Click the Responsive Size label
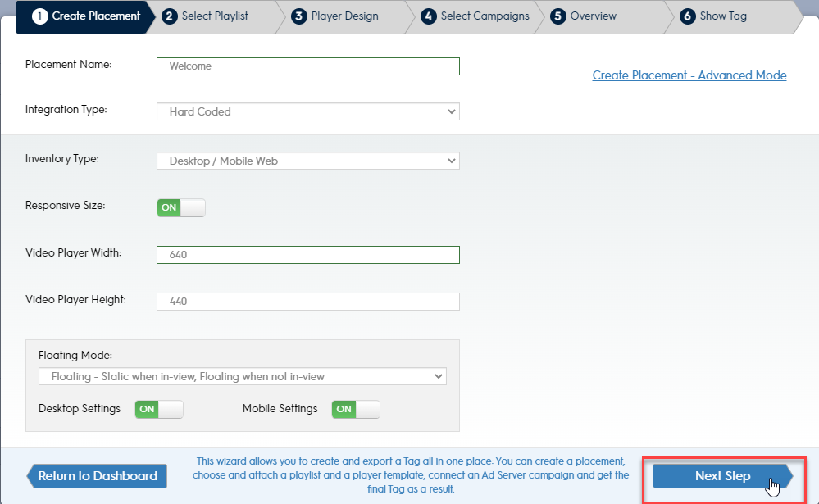Screen dimensions: 819x504 click(66, 206)
